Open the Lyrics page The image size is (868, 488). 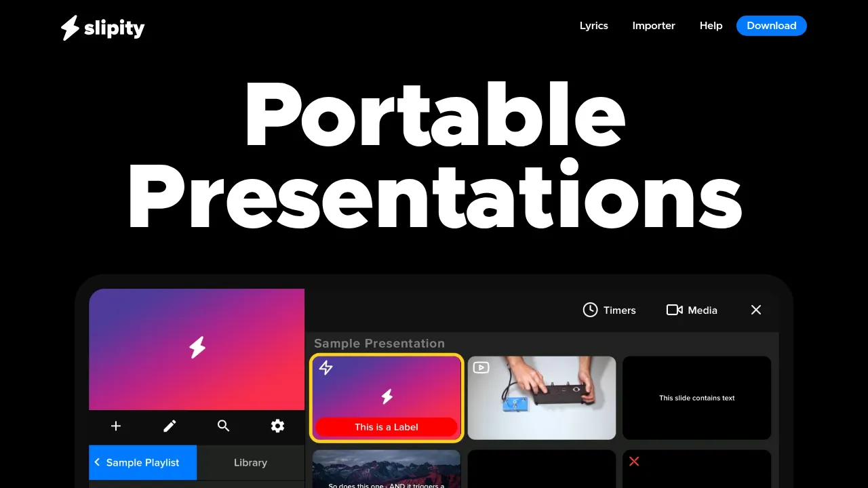[594, 26]
